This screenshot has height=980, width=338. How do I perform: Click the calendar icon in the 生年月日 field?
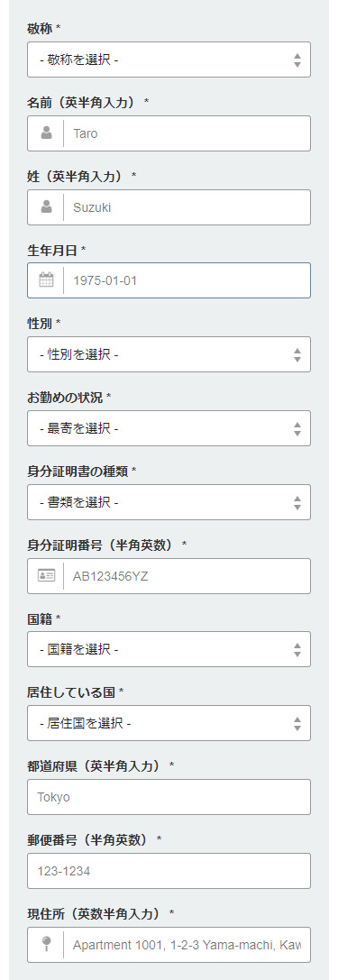pyautogui.click(x=46, y=280)
